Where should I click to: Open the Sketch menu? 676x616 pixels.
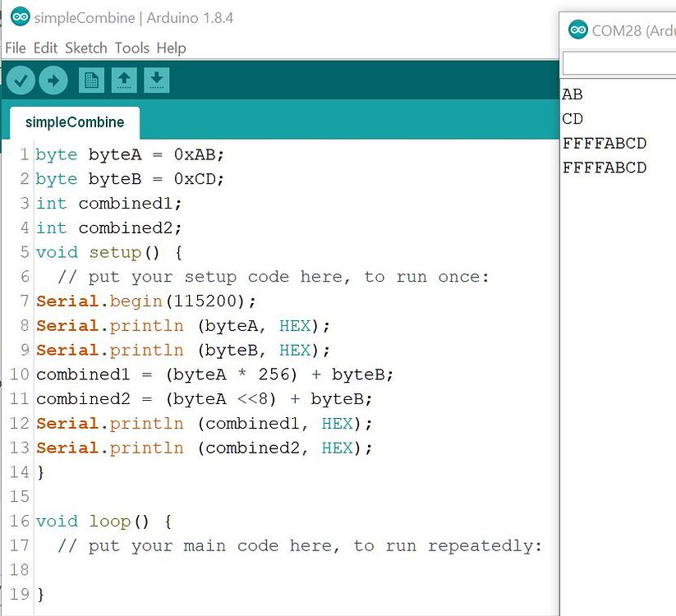point(85,48)
